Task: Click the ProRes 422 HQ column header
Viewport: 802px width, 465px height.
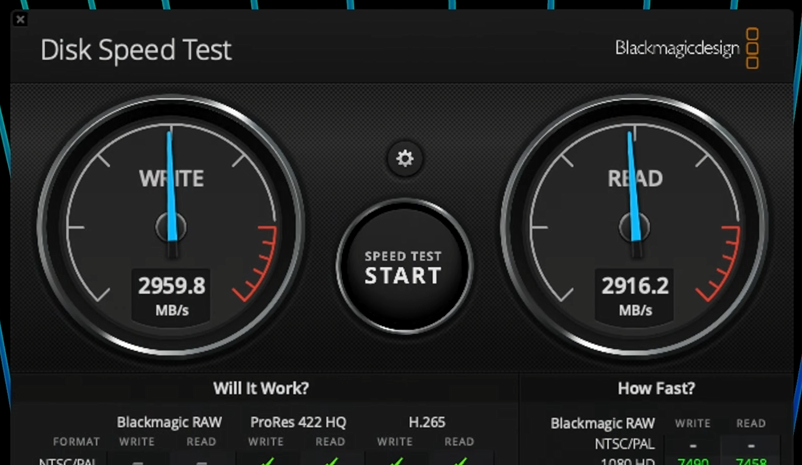Action: pyautogui.click(x=298, y=422)
